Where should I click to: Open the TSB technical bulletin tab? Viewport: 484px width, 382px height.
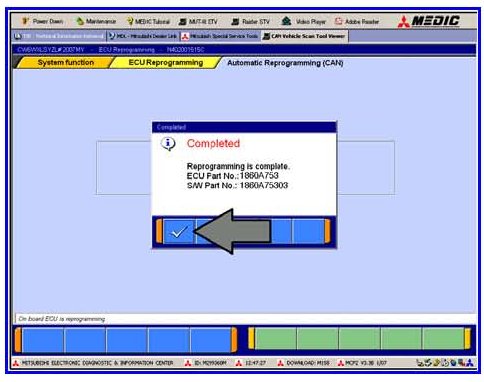point(59,36)
